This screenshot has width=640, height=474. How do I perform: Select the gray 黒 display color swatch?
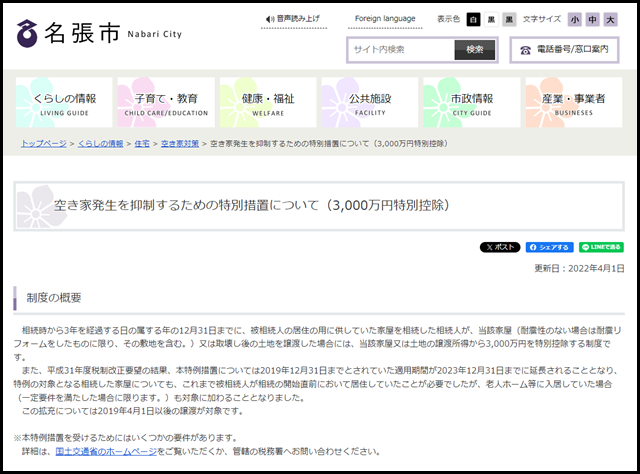point(509,19)
